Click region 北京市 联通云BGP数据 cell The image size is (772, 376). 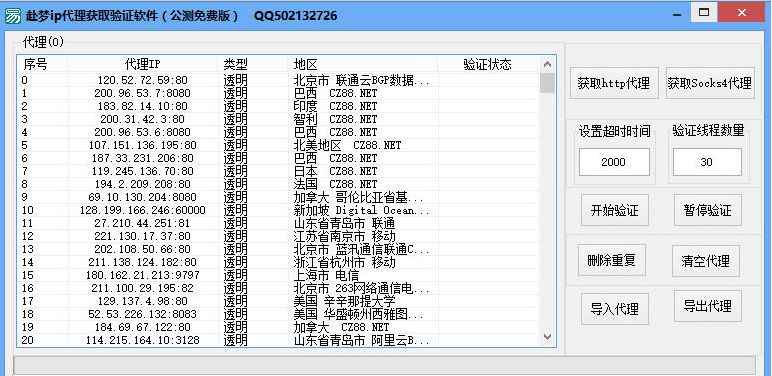pos(361,80)
